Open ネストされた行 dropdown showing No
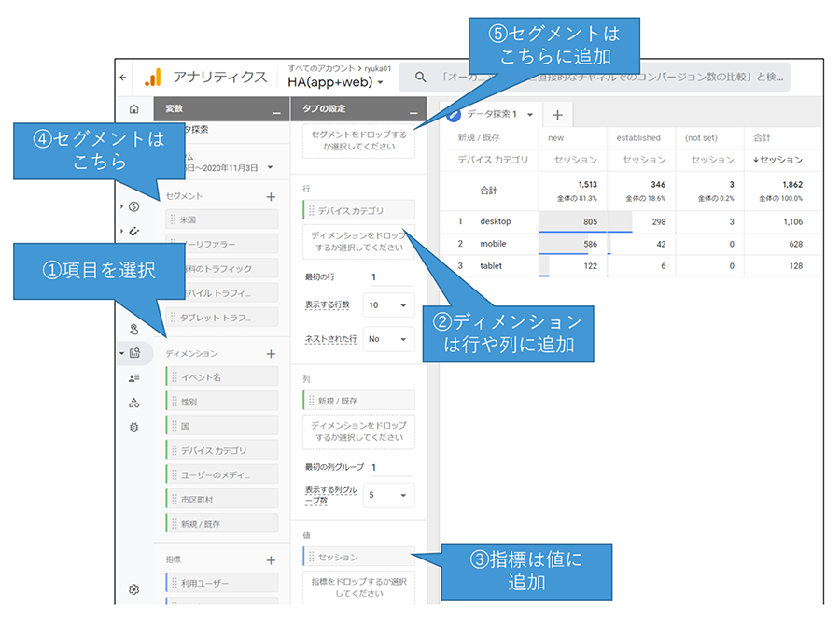This screenshot has height=623, width=840. 388,339
